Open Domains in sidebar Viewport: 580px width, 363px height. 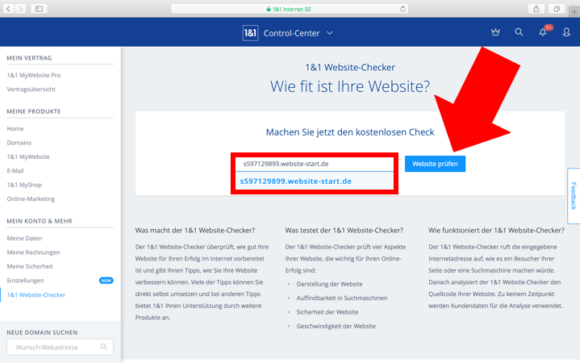pos(19,142)
